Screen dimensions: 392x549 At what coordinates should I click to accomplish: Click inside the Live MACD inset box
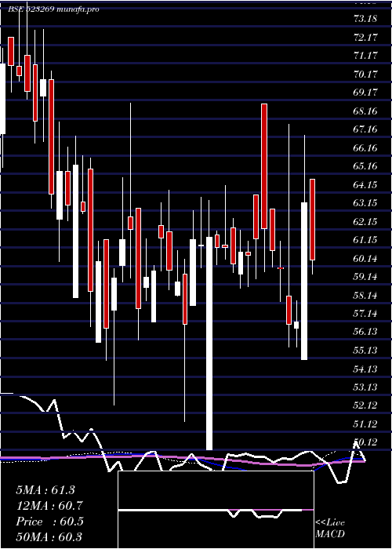(x=216, y=510)
